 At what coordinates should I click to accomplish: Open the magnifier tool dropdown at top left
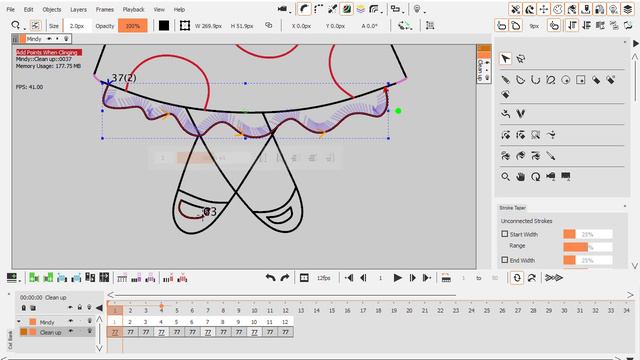[24, 29]
